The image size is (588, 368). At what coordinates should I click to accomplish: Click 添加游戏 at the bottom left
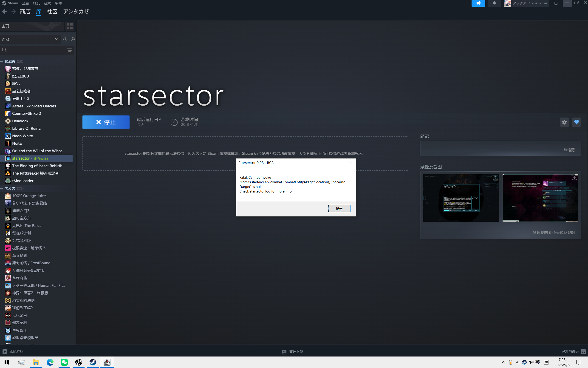[x=16, y=351]
